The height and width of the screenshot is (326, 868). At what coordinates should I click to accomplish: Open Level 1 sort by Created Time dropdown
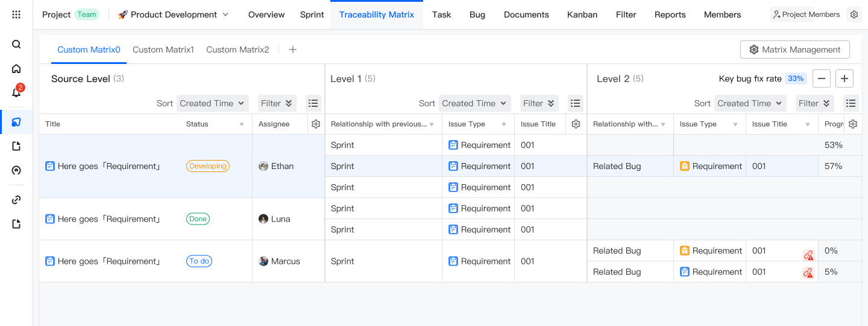pyautogui.click(x=475, y=103)
